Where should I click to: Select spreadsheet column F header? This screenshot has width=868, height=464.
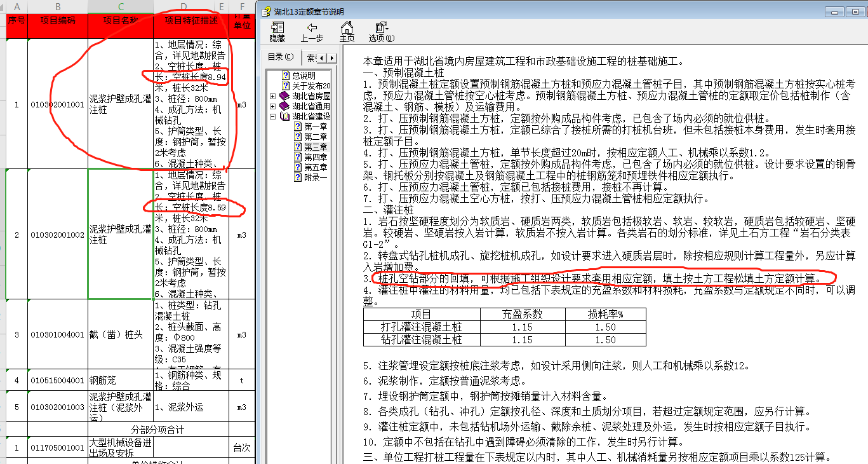point(242,6)
